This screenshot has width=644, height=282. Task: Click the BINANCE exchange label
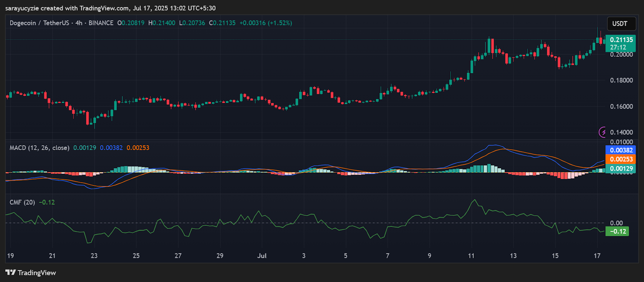click(x=101, y=23)
